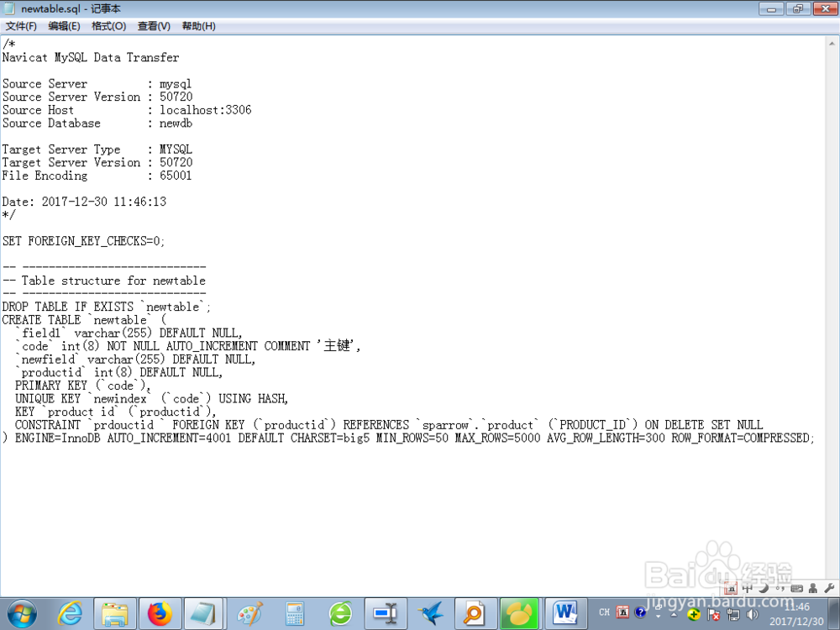Click the '`newfield` varchar(255)' line
840x630 pixels.
click(x=135, y=360)
